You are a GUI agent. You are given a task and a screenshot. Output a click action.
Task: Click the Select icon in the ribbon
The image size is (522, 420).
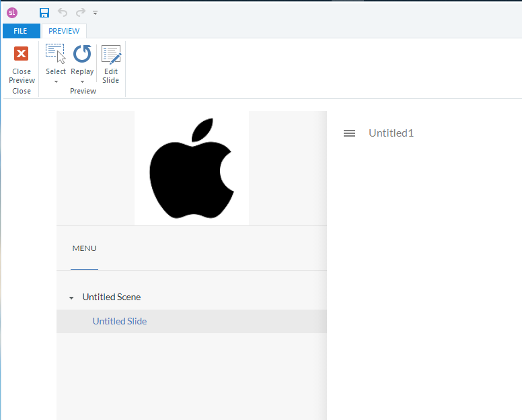click(55, 54)
